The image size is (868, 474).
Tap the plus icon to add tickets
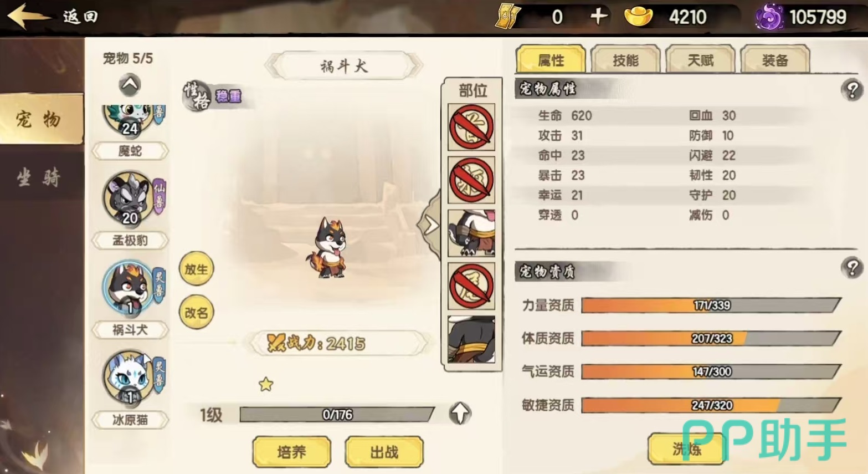coord(598,17)
